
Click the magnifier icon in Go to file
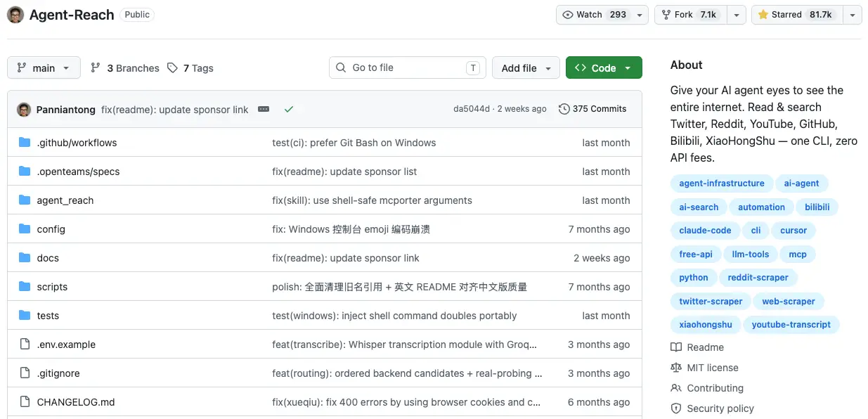click(341, 67)
